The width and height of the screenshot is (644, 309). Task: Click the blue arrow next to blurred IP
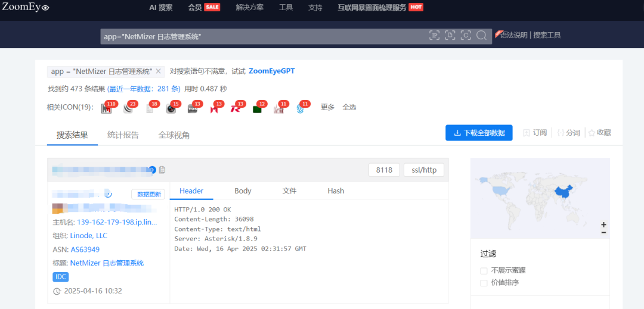tap(153, 170)
